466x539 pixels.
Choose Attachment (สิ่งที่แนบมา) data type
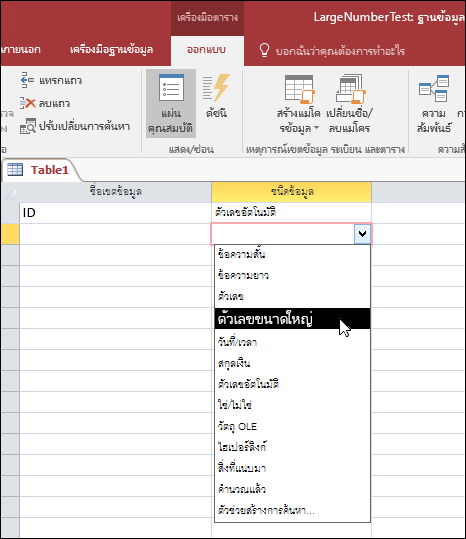click(x=292, y=468)
